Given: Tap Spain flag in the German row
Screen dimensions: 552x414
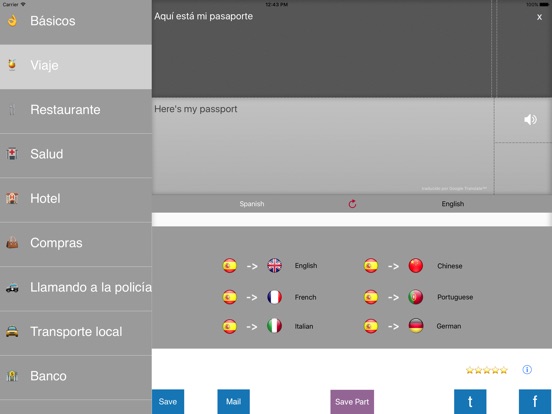Looking at the screenshot, I should pyautogui.click(x=371, y=326).
